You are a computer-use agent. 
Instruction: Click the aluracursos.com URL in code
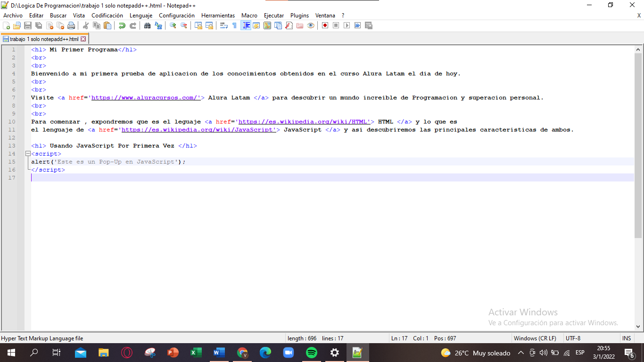(x=146, y=98)
